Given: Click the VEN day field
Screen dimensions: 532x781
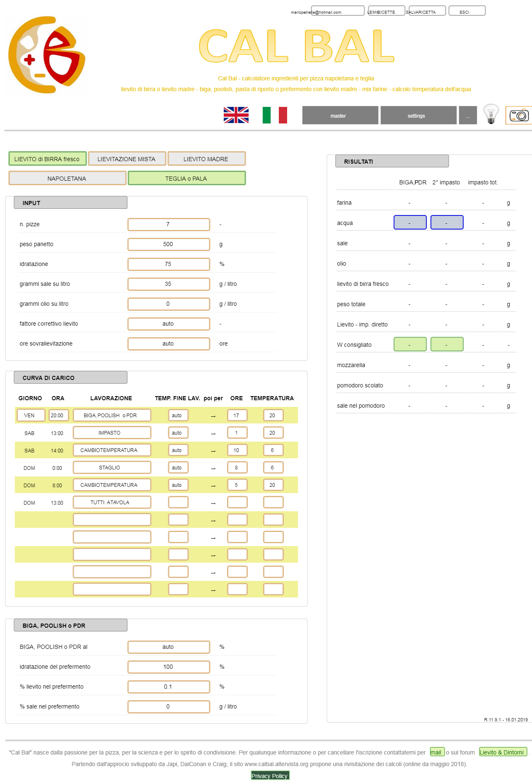Looking at the screenshot, I should coord(31,415).
